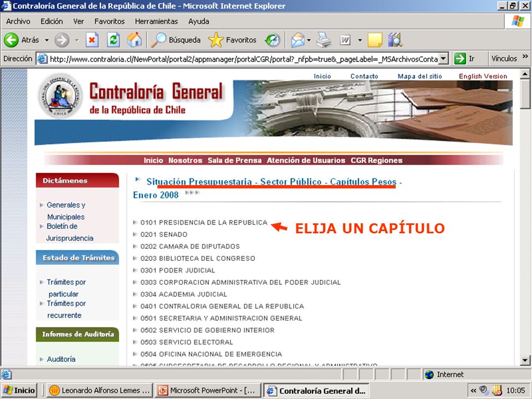Image resolution: width=532 pixels, height=399 pixels.
Task: Open the Ayuda menu
Action: 198,22
